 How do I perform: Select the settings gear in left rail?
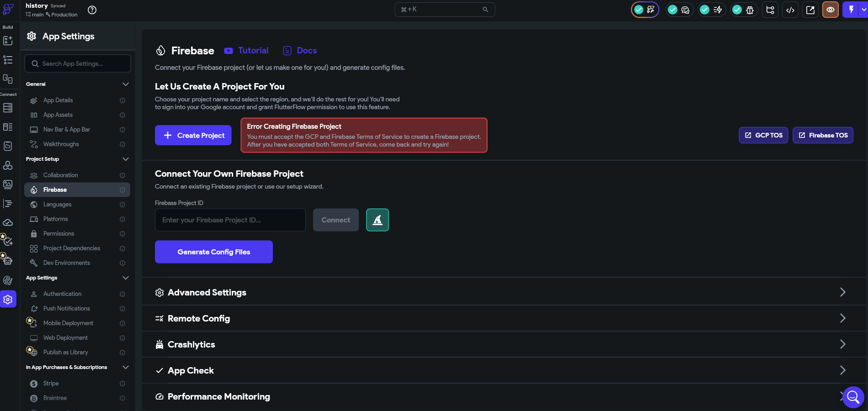tap(8, 300)
